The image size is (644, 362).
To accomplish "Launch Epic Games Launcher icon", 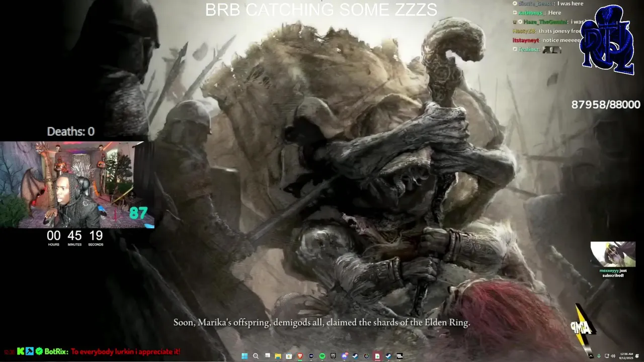I will (x=333, y=356).
